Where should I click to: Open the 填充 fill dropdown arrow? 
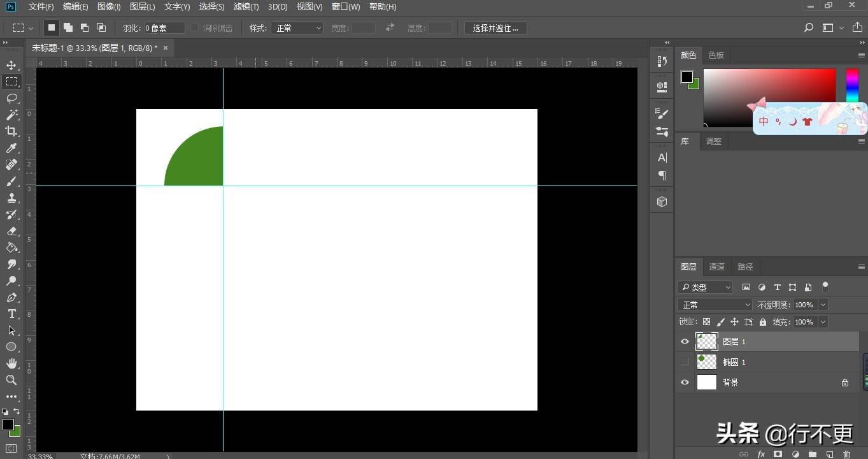pos(823,322)
